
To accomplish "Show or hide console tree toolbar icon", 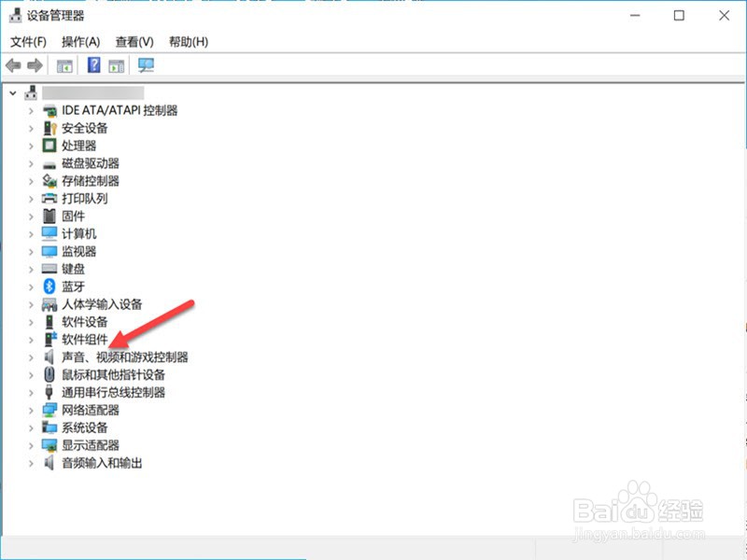I will (64, 65).
